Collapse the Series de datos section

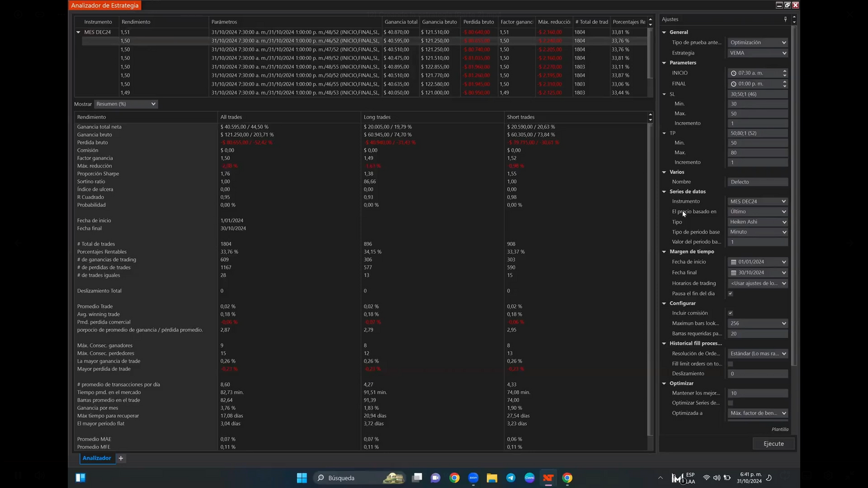coord(664,191)
